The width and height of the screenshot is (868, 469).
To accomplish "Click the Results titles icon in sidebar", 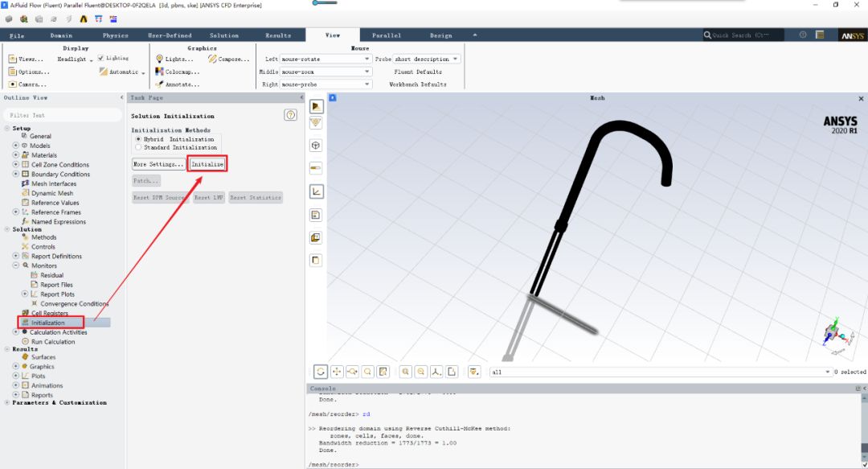I will (316, 215).
